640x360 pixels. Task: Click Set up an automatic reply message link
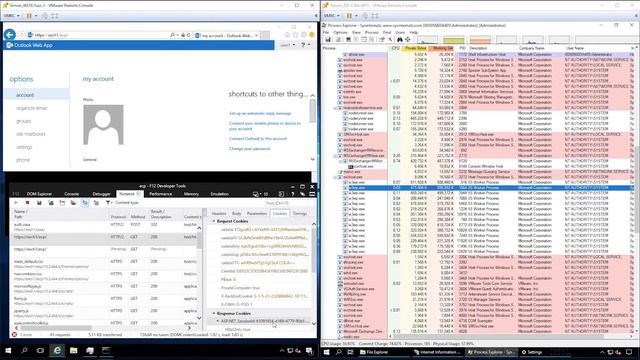pos(260,113)
